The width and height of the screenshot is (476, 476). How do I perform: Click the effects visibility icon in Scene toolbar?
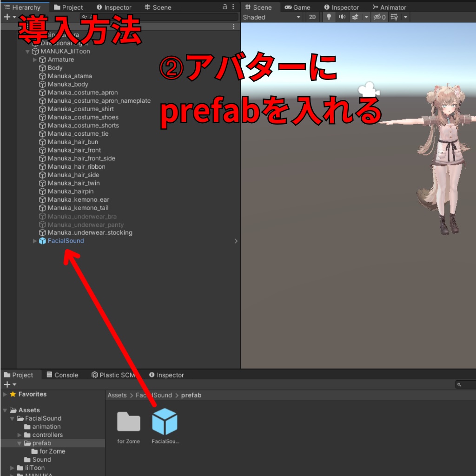(354, 17)
